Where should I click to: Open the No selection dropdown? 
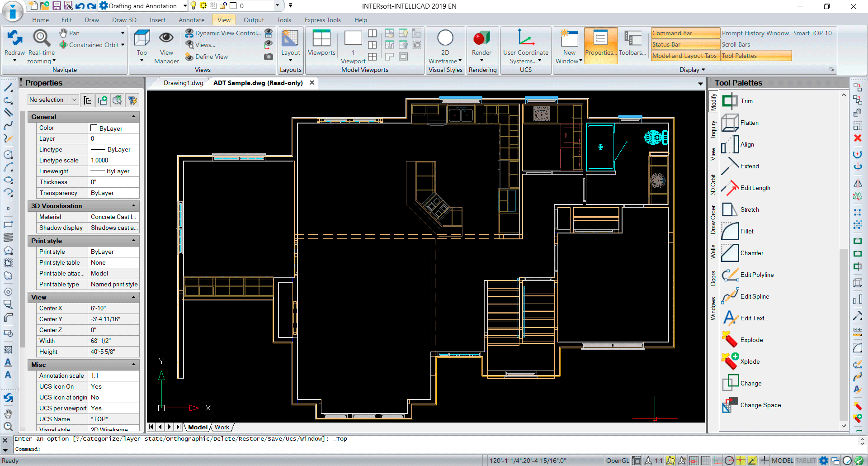click(53, 100)
